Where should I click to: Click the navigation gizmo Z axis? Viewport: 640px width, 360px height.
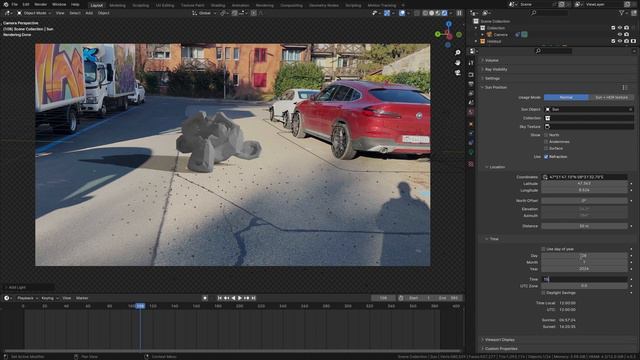(449, 24)
